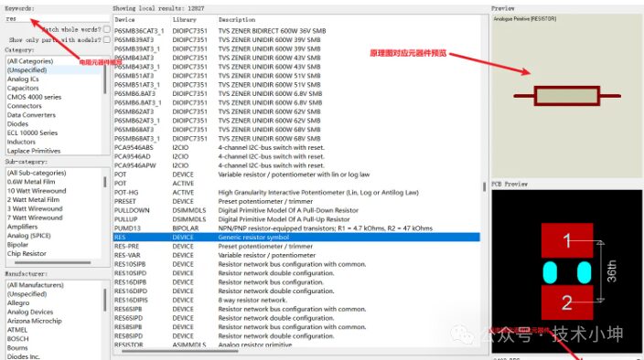Click the resistor symbol in schematic preview
The width and height of the screenshot is (644, 360).
click(567, 96)
